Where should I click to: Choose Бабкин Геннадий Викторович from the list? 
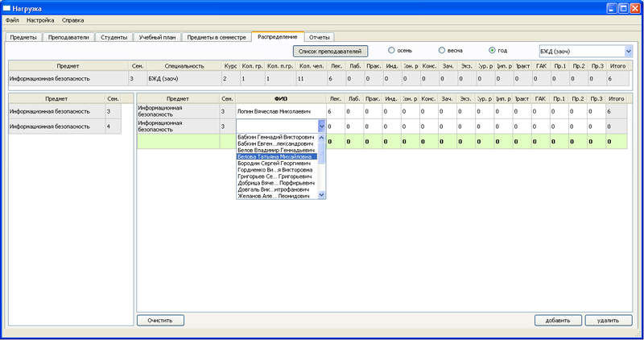coord(277,137)
